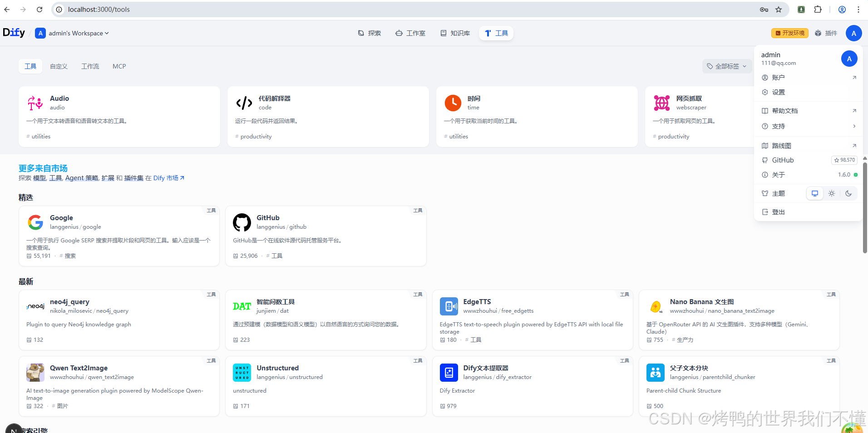Open Settings menu entry
Image resolution: width=868 pixels, height=433 pixels.
tap(809, 92)
